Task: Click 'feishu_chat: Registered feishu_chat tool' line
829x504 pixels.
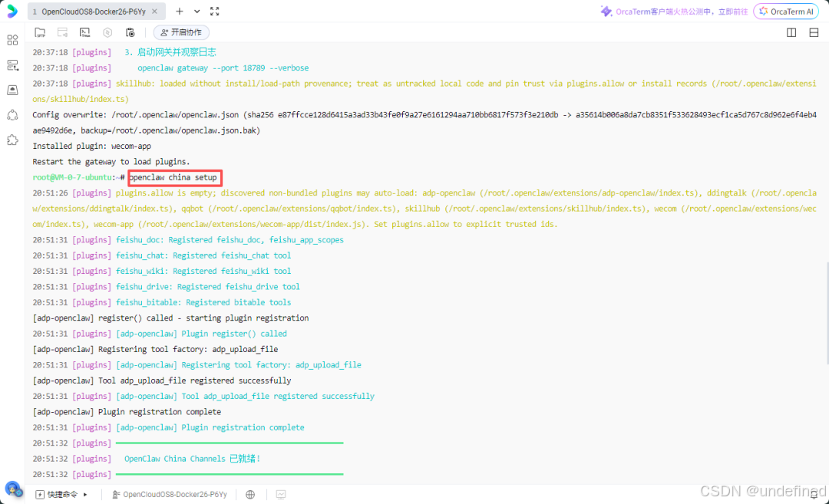Action: pyautogui.click(x=203, y=255)
